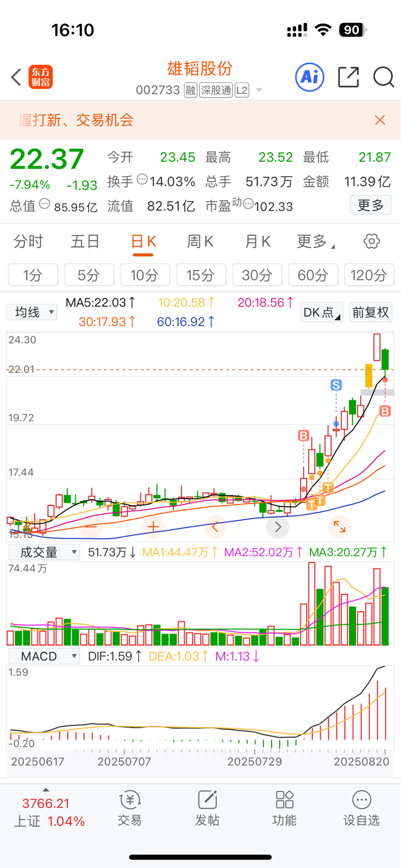Tap the MA5:22.03 value

[101, 302]
